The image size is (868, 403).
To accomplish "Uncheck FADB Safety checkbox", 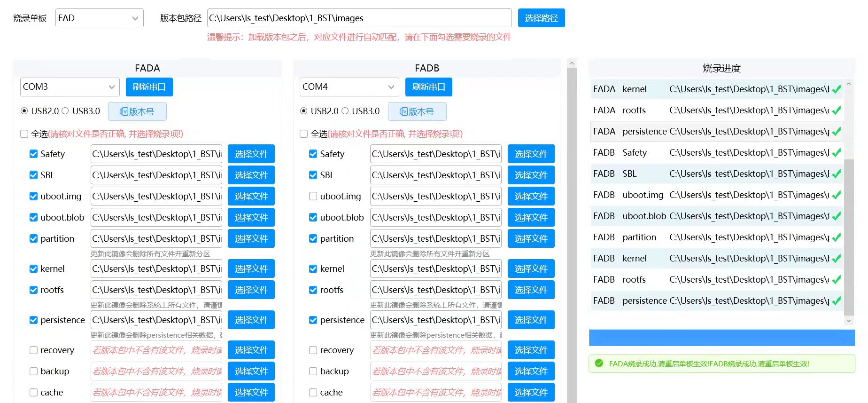I will 313,154.
